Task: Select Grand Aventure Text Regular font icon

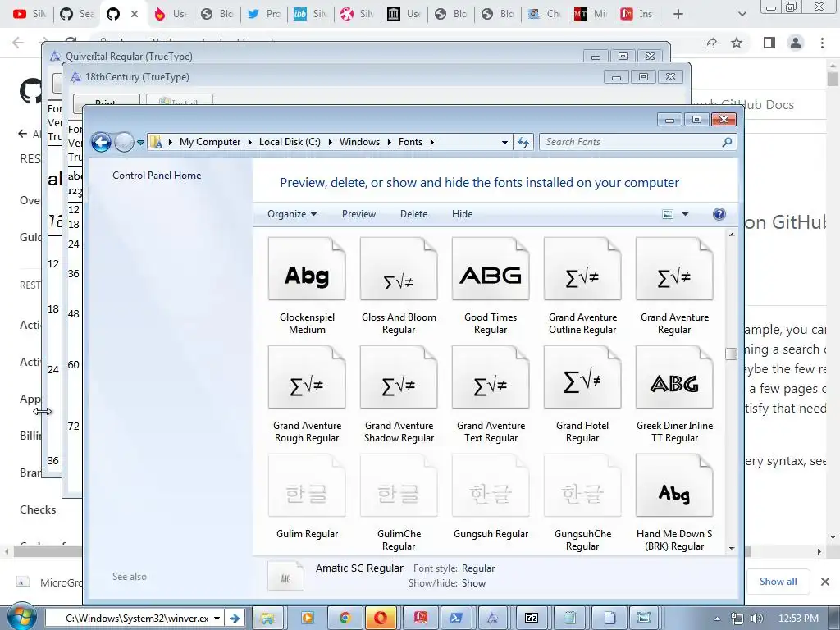Action: [x=491, y=377]
